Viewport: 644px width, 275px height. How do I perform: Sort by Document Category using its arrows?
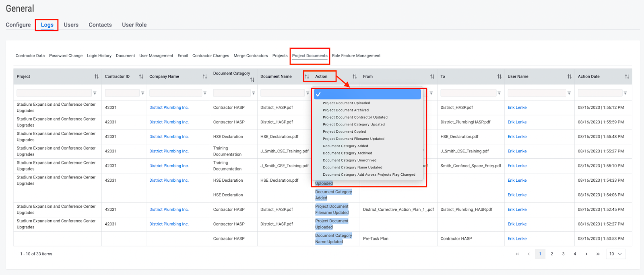[252, 80]
